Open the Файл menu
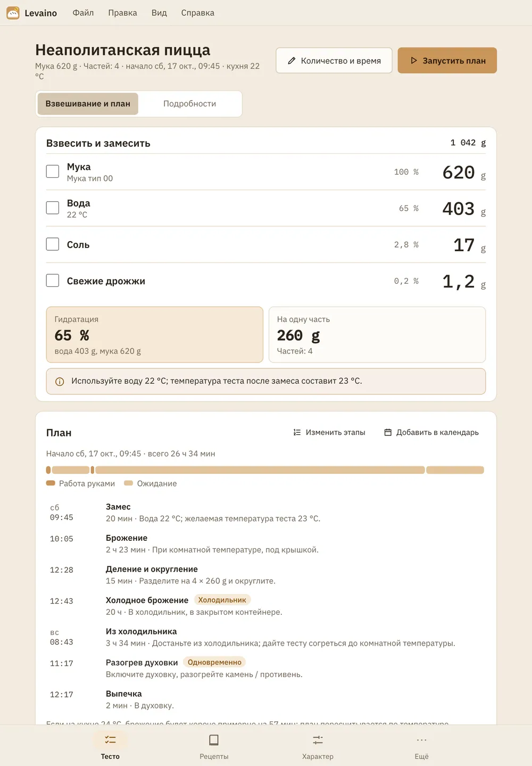 [83, 13]
